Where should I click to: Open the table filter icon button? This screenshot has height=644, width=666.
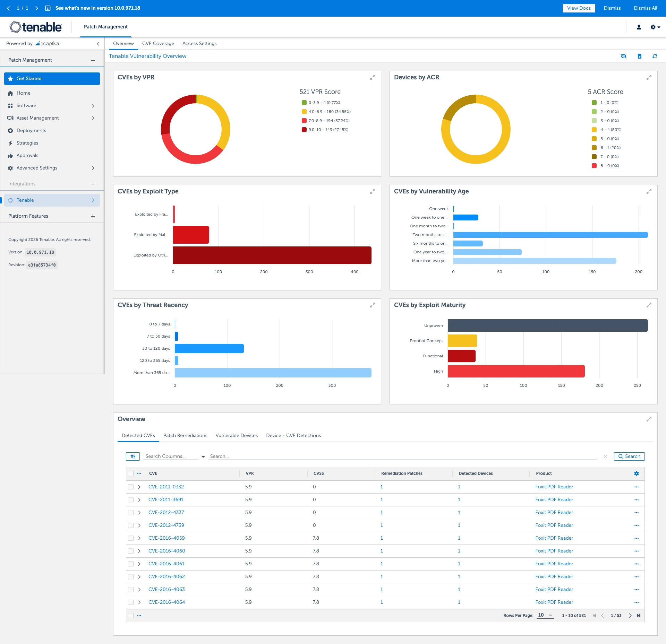(x=133, y=456)
